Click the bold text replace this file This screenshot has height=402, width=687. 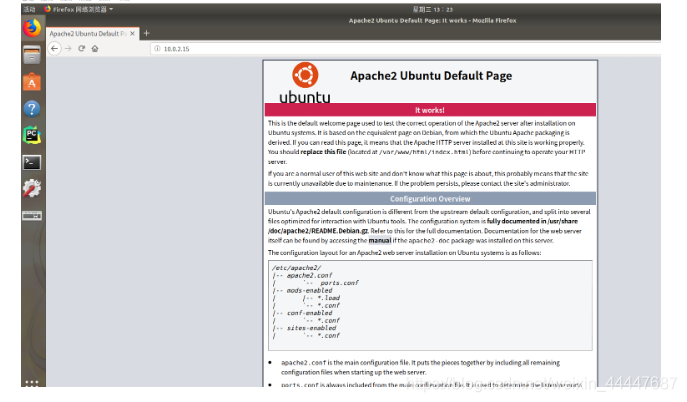click(323, 152)
